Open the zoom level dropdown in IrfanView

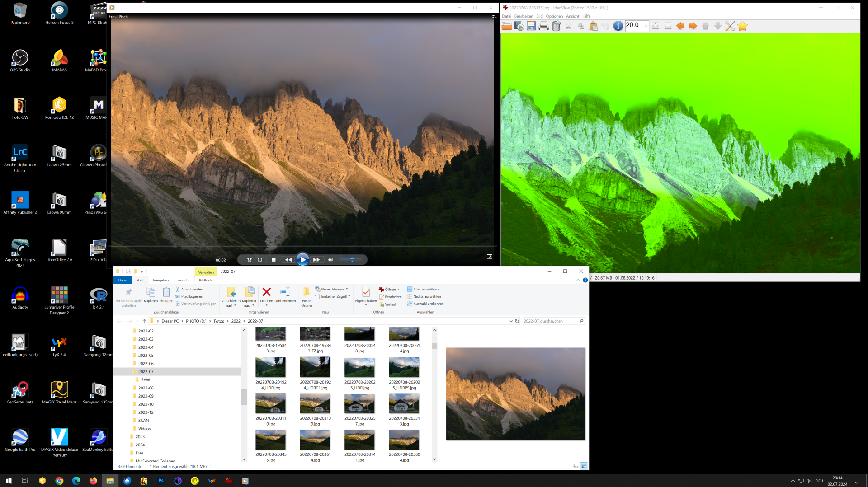646,26
